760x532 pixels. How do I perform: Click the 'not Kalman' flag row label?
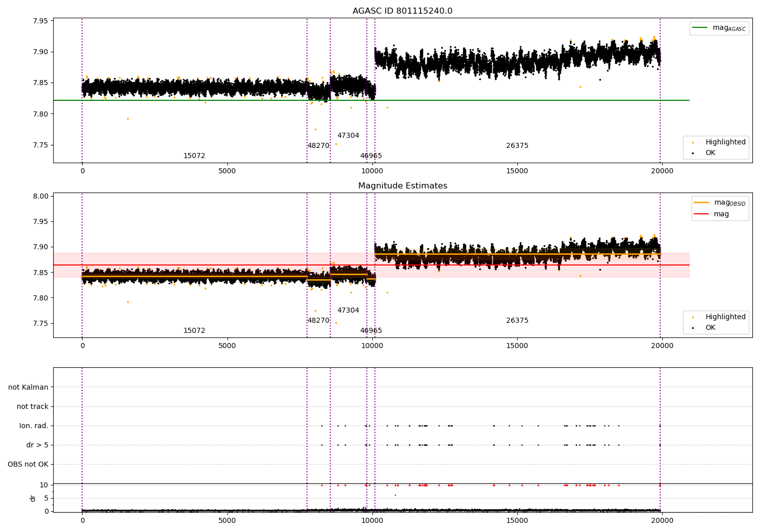pos(28,388)
